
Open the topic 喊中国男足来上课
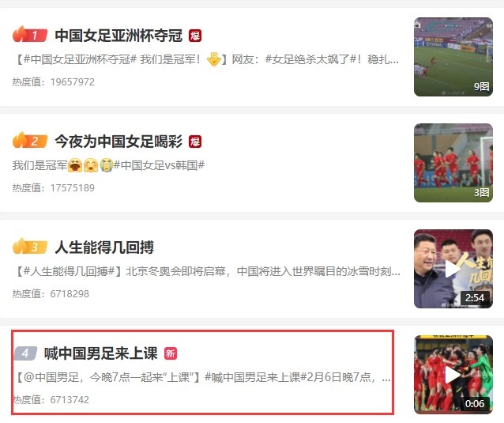point(101,353)
